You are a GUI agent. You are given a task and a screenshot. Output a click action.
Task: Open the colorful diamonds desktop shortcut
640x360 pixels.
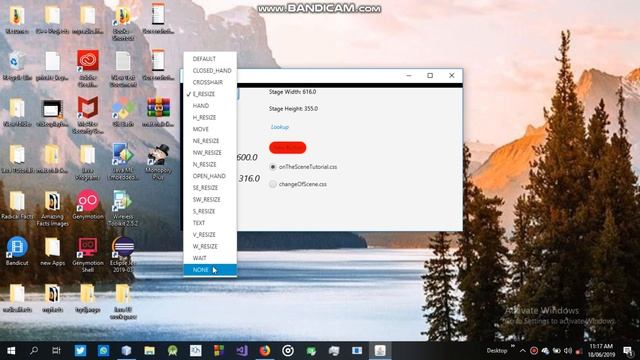(123, 111)
